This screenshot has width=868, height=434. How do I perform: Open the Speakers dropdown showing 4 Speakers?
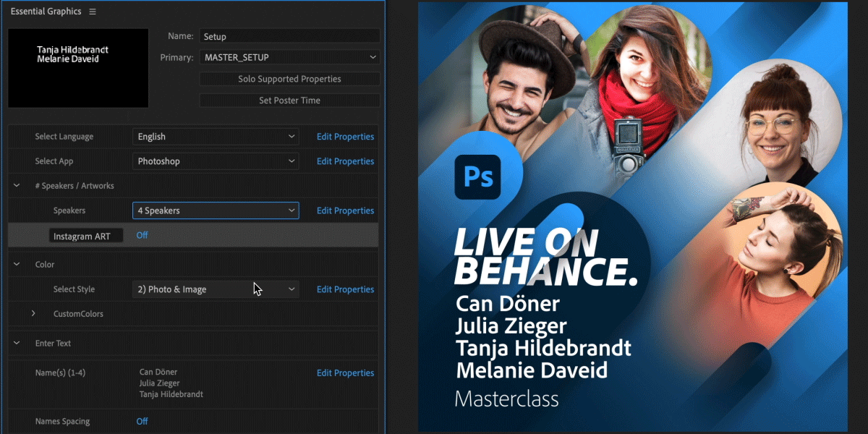216,210
